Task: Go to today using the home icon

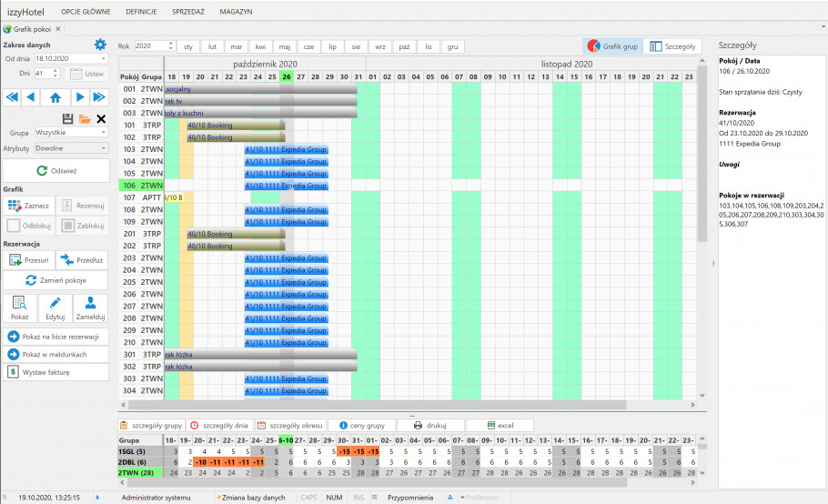Action: click(56, 96)
